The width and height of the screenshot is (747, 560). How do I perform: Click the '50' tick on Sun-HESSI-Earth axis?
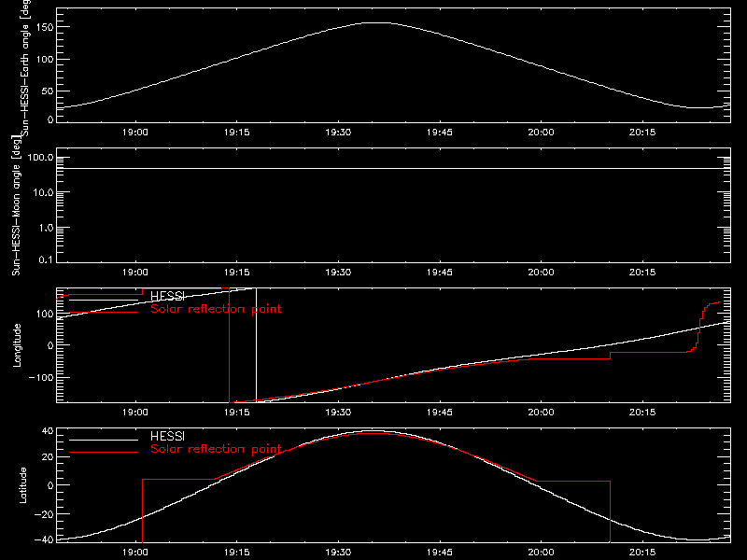(48, 91)
